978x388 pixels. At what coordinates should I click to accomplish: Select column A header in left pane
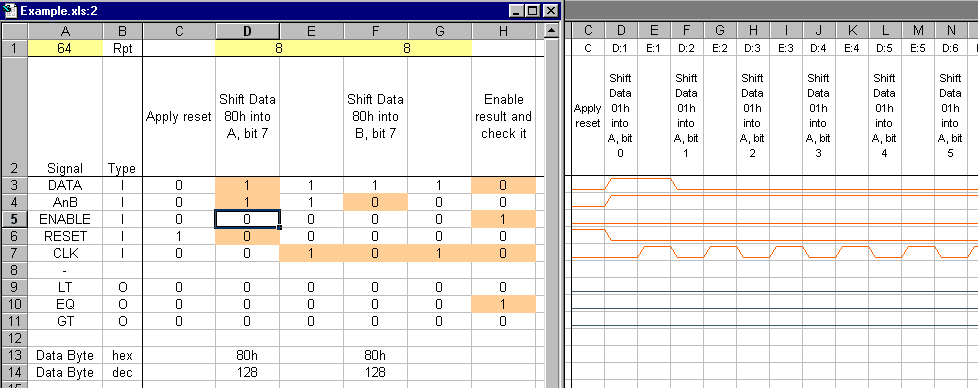[65, 31]
